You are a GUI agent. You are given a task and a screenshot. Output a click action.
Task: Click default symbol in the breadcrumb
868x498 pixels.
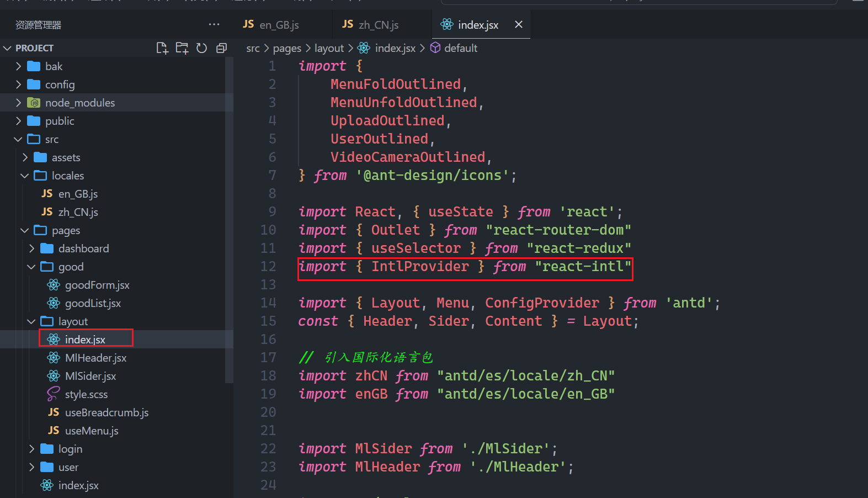point(461,49)
